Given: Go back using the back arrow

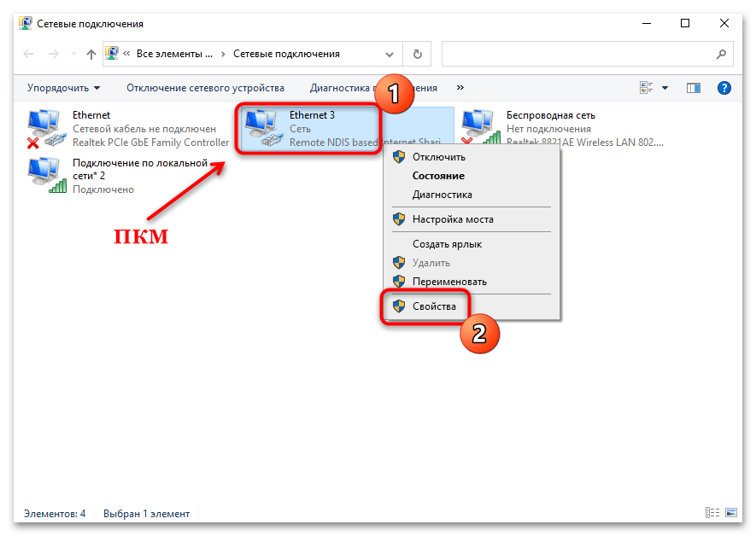Looking at the screenshot, I should point(28,54).
